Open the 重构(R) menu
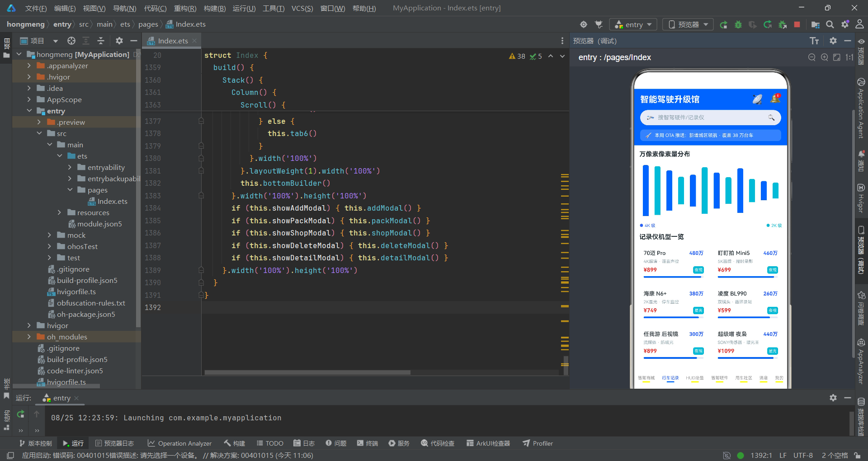This screenshot has width=868, height=461. pos(185,8)
